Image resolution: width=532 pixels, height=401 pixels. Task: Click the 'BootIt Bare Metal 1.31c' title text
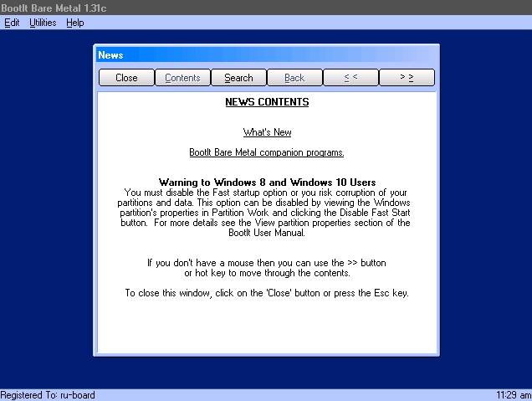[54, 8]
